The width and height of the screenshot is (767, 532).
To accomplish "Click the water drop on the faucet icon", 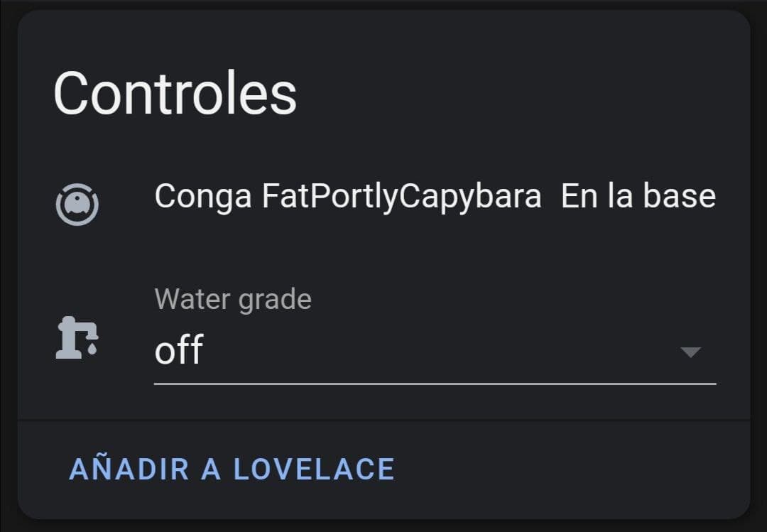I will coord(92,349).
